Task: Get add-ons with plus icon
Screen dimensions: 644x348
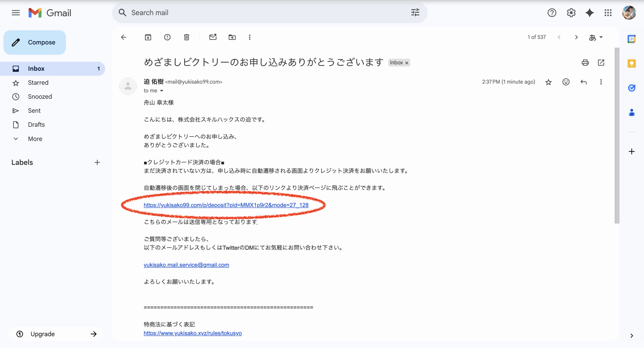Action: (x=631, y=151)
